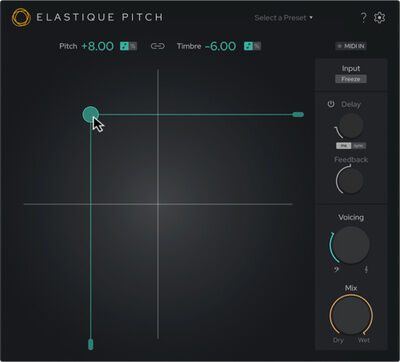
Task: Click the Freeze input button
Action: [351, 79]
